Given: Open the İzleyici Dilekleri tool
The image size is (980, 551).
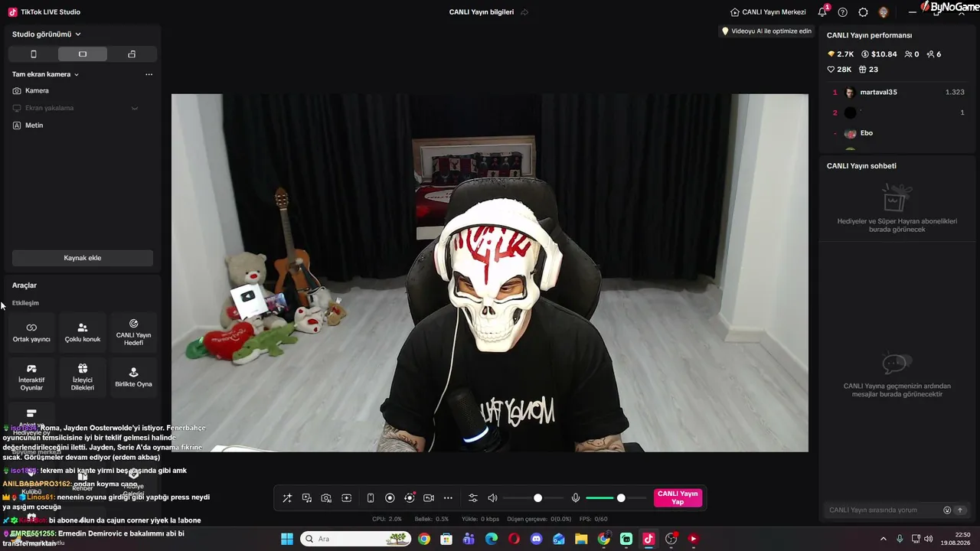Looking at the screenshot, I should click(x=83, y=377).
